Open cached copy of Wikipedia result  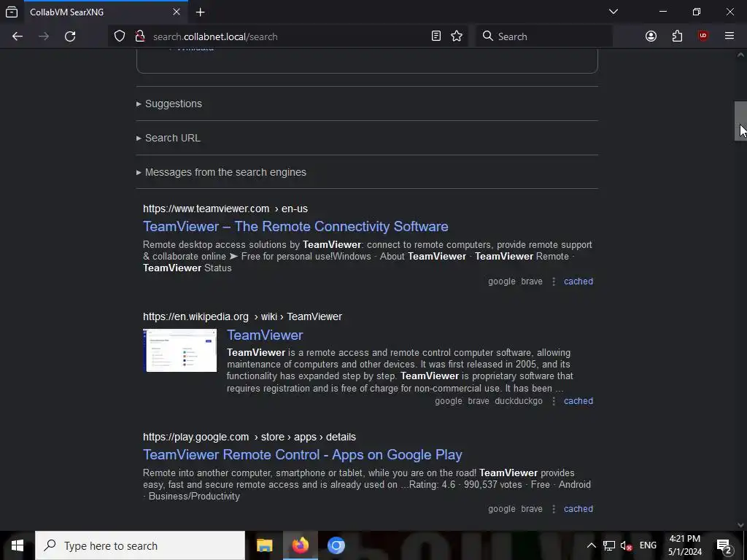tap(578, 401)
